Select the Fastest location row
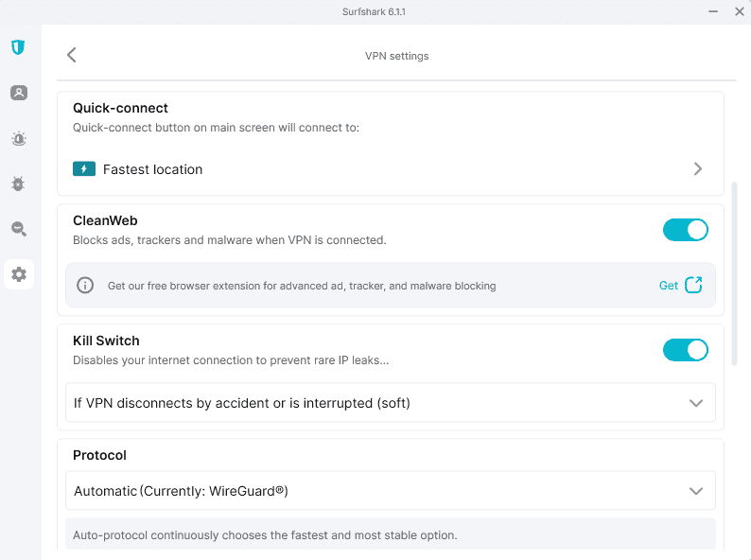Image resolution: width=751 pixels, height=560 pixels. [391, 169]
